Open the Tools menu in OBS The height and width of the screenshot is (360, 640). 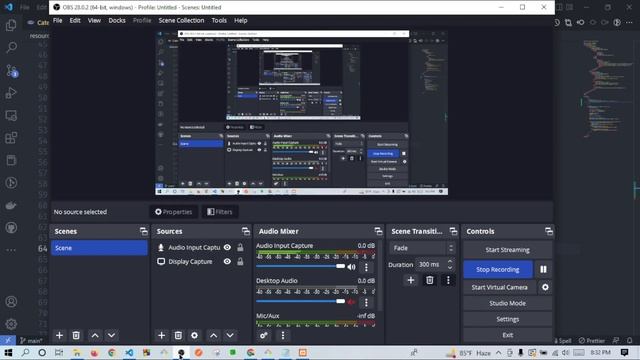[219, 20]
